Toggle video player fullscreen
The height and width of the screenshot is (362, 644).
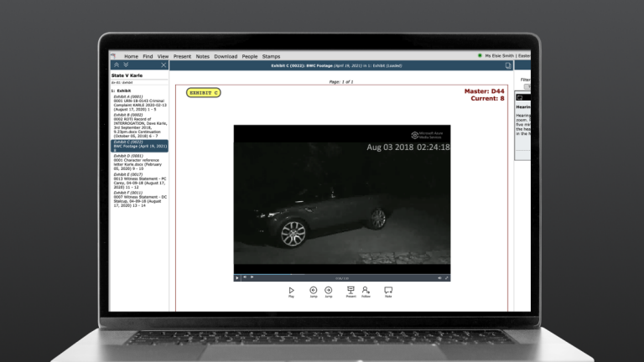[446, 277]
